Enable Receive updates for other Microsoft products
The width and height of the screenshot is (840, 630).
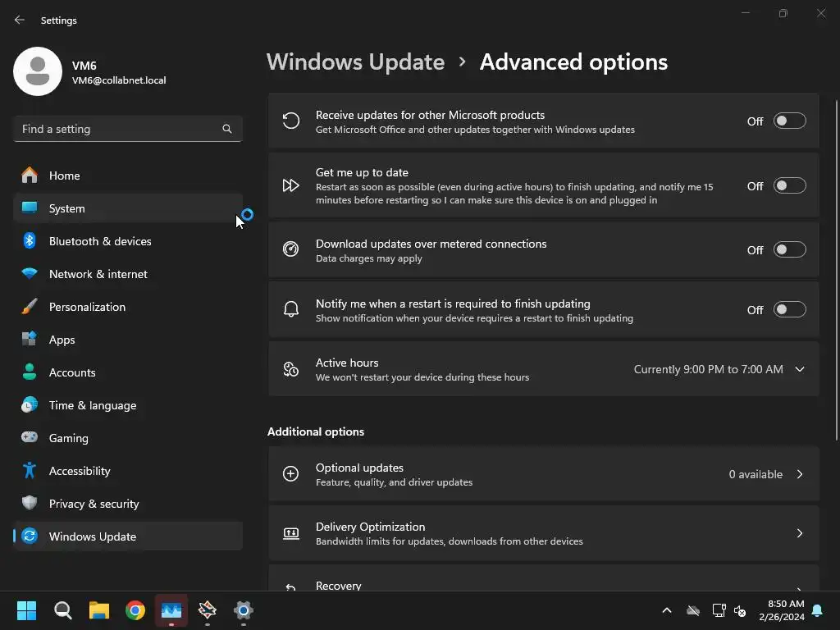pyautogui.click(x=790, y=121)
